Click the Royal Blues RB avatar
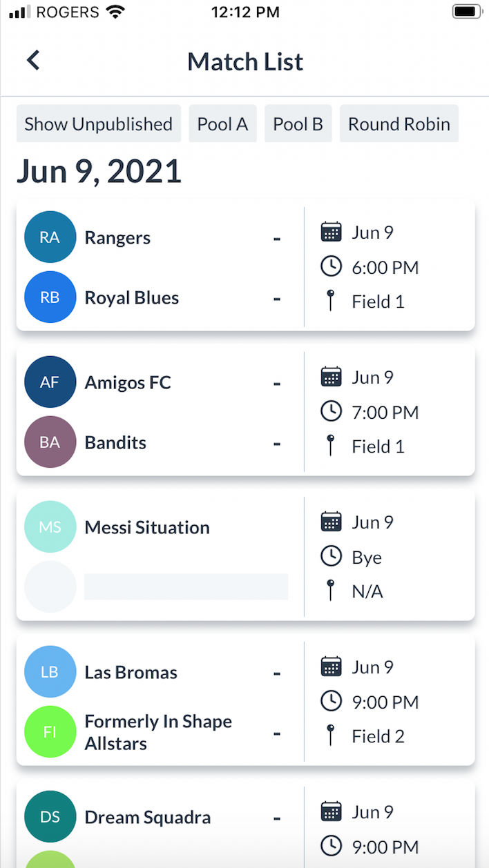Image resolution: width=489 pixels, height=868 pixels. coord(50,297)
